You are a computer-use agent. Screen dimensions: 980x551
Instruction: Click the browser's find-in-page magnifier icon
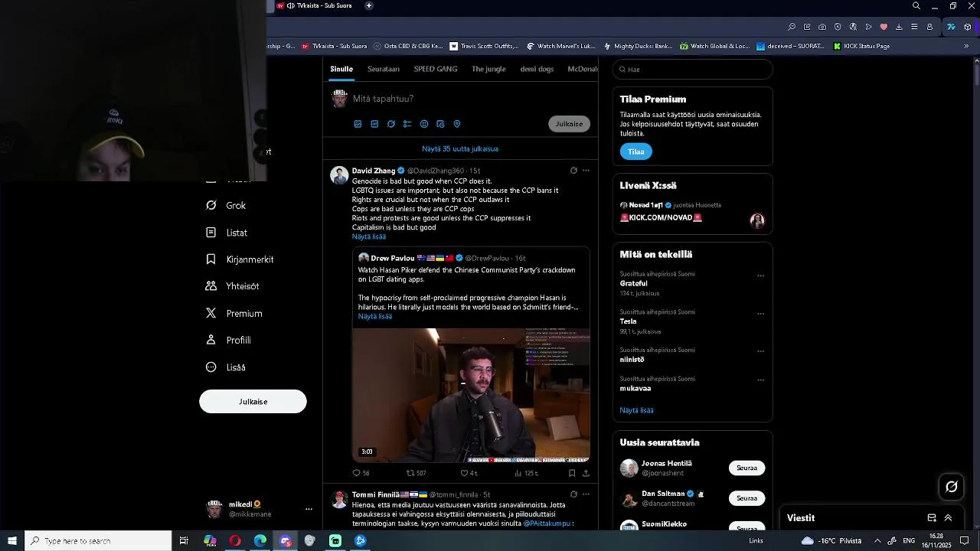click(x=792, y=27)
